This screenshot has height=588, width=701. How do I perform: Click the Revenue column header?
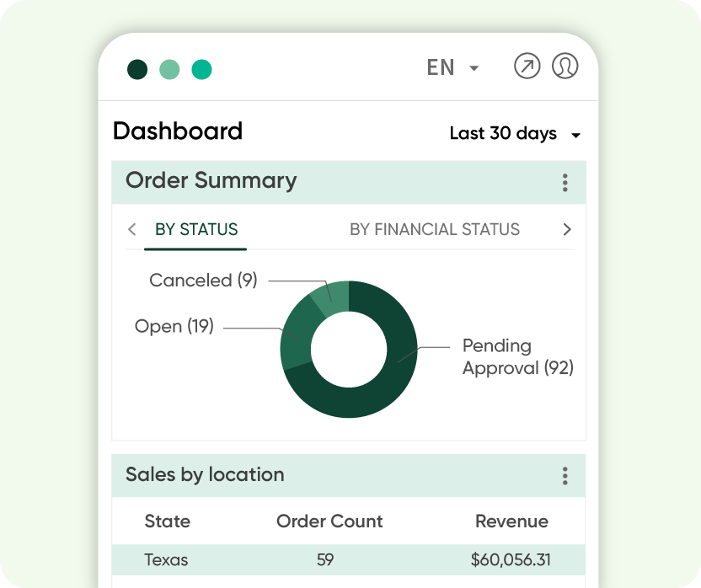(x=511, y=521)
